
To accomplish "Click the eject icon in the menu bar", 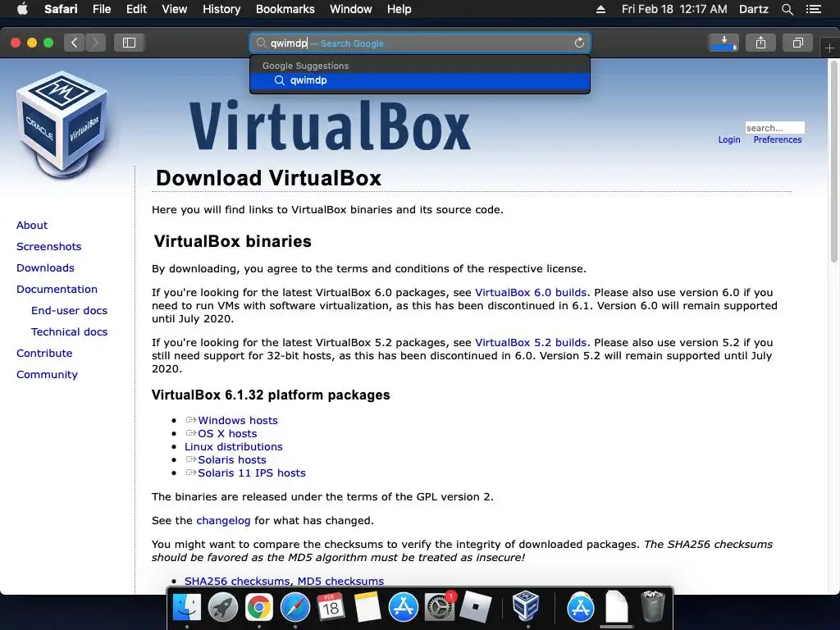I will 601,9.
